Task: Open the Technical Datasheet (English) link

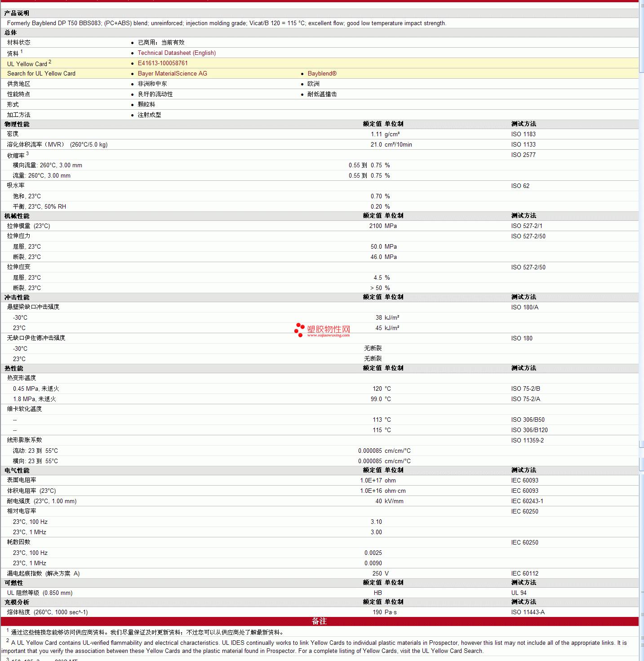Action: point(177,53)
